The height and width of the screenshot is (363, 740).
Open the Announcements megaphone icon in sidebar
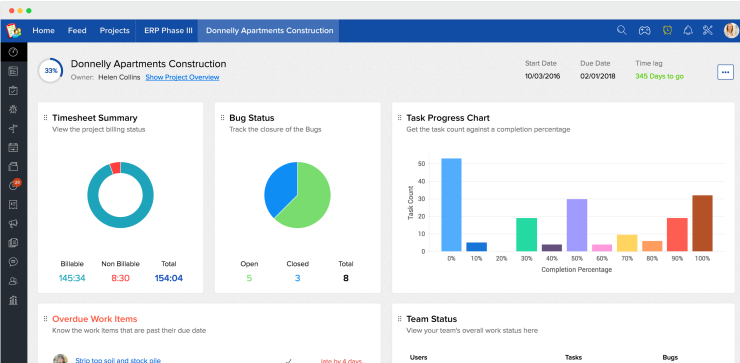tap(13, 224)
